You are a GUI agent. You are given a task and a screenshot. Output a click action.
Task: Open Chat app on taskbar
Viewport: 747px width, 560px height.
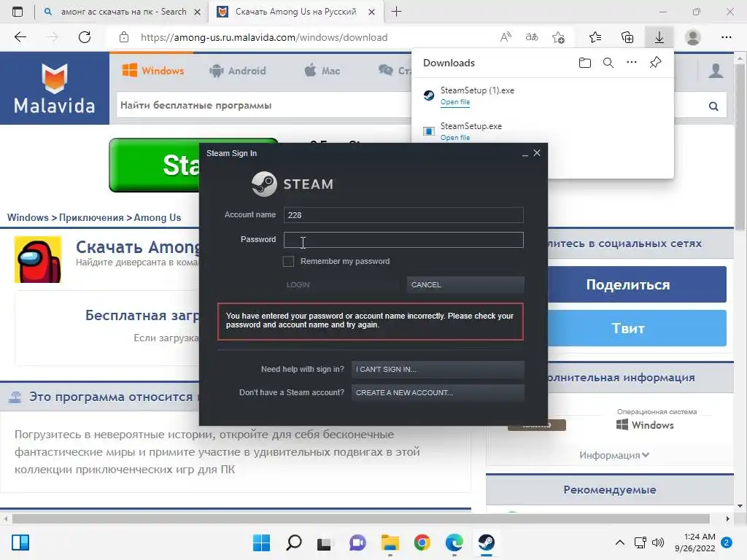357,542
